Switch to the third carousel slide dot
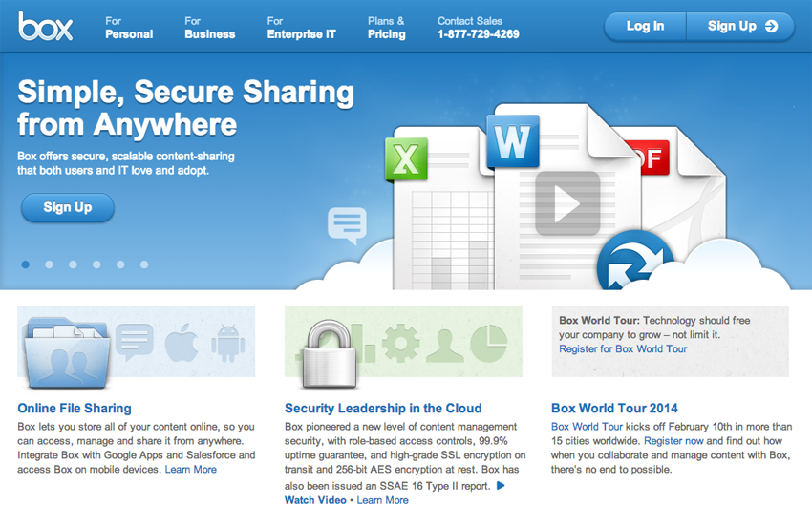Screen dimensions: 812x506 click(x=73, y=264)
